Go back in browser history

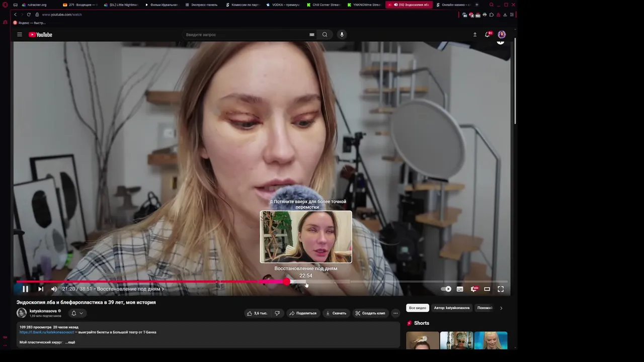coord(15,15)
